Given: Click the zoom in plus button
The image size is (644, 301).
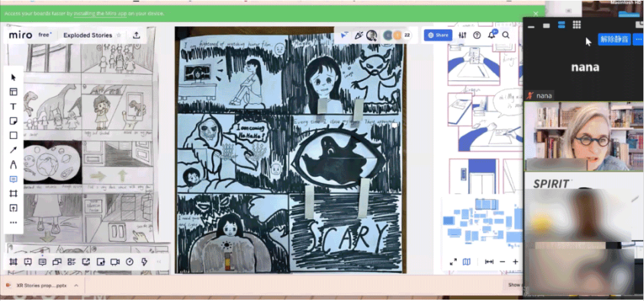Looking at the screenshot, I should pos(515,262).
